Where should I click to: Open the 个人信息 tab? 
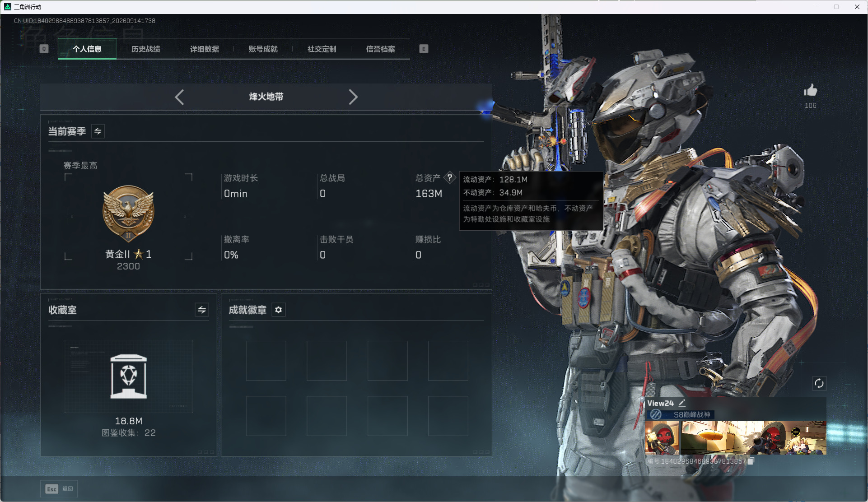point(87,49)
